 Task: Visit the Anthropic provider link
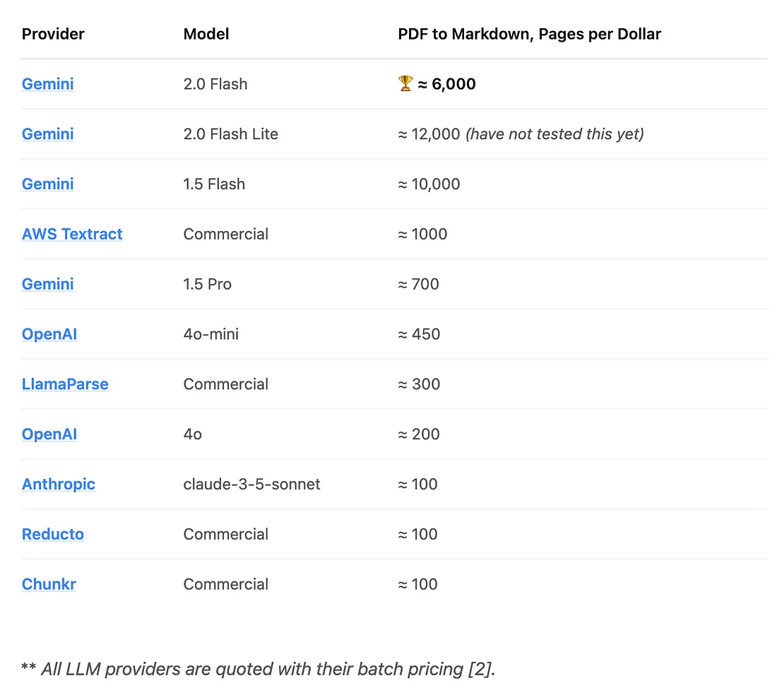pos(59,484)
